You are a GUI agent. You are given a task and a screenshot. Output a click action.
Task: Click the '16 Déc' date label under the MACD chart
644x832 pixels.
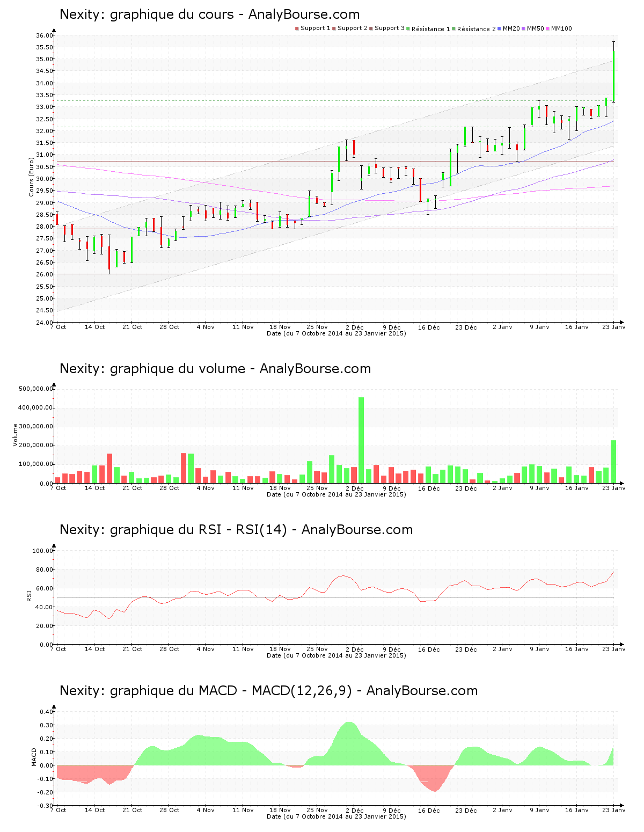point(429,811)
